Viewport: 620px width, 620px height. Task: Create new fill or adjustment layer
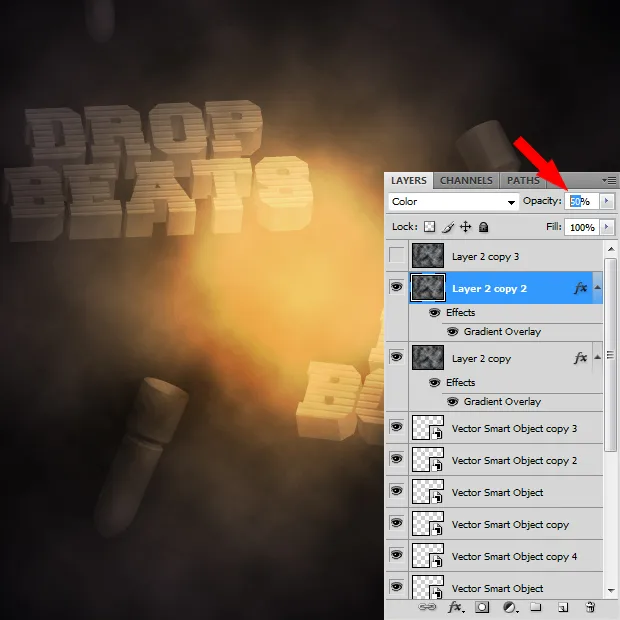[x=509, y=607]
